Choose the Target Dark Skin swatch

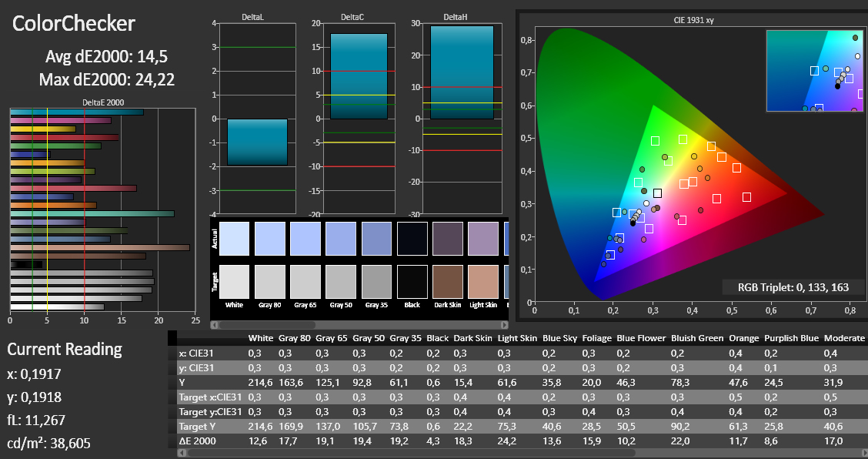point(448,282)
